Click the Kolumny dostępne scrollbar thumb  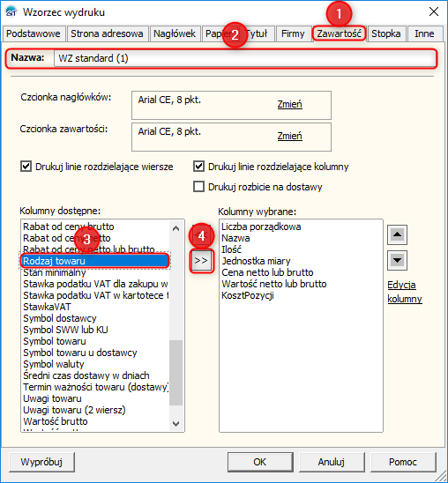click(x=175, y=373)
